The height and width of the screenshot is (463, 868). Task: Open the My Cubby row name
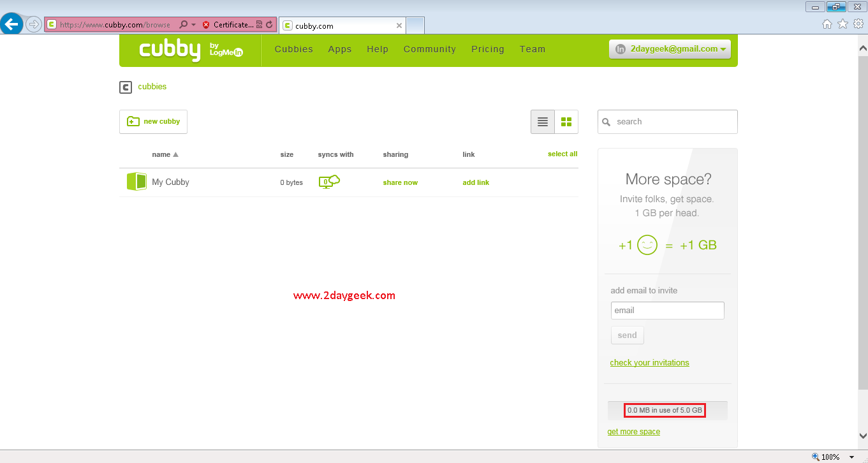pyautogui.click(x=170, y=182)
